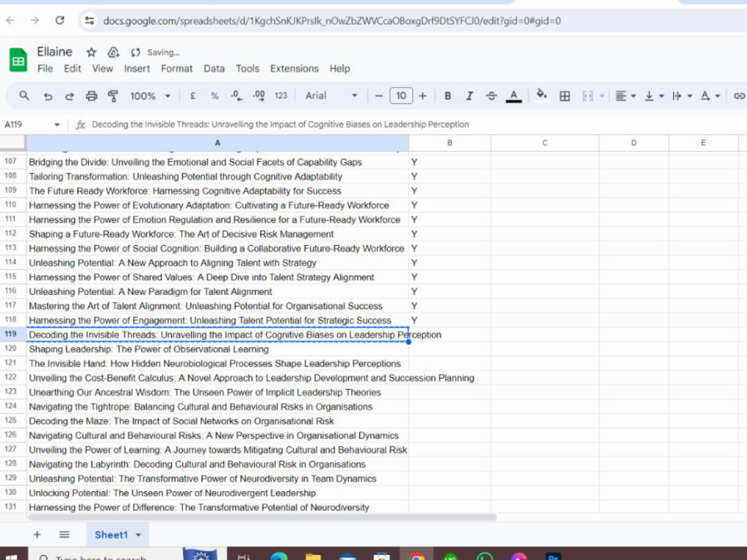Select cell 'Shaping Leadership: The Power of Observational Learning'
This screenshot has height=560, width=747.
[x=217, y=349]
